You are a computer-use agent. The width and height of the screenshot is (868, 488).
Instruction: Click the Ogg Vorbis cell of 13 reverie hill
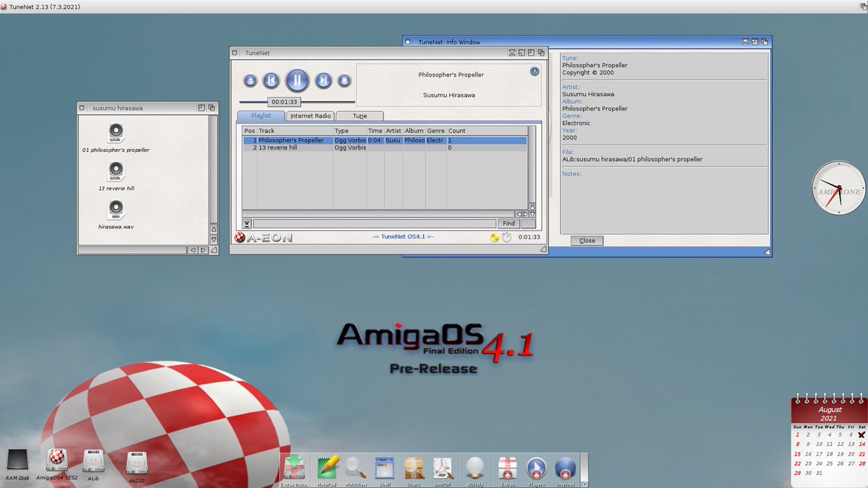pyautogui.click(x=349, y=147)
